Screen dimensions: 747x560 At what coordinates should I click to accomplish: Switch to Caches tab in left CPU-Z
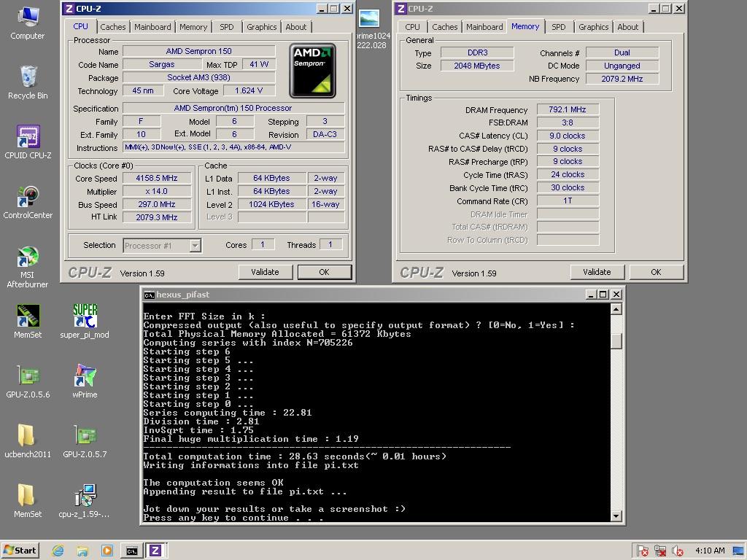113,27
